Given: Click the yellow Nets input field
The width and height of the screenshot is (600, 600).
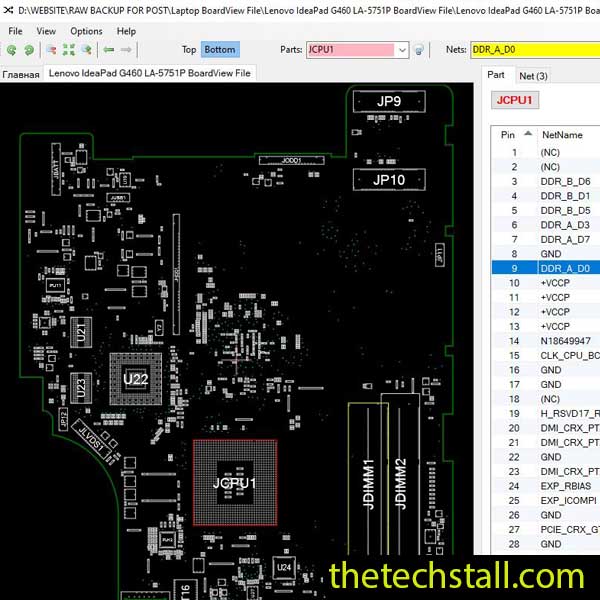Looking at the screenshot, I should click(x=535, y=49).
